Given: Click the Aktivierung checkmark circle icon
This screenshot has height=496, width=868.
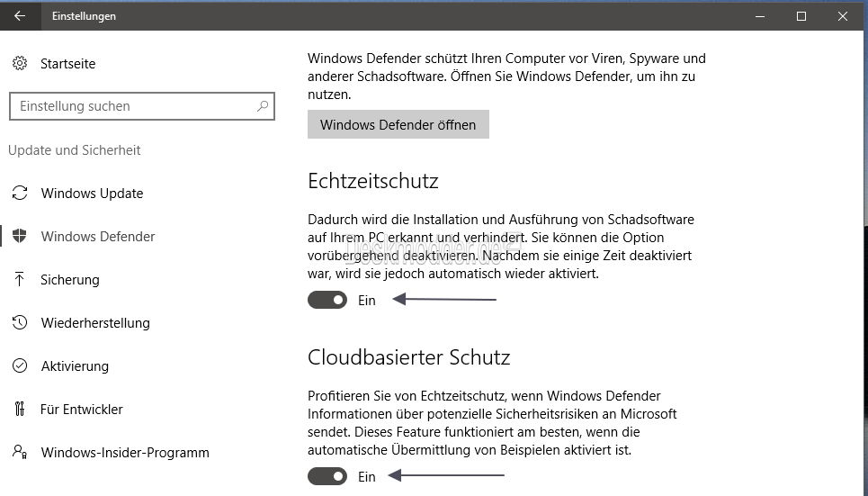Looking at the screenshot, I should click(20, 365).
